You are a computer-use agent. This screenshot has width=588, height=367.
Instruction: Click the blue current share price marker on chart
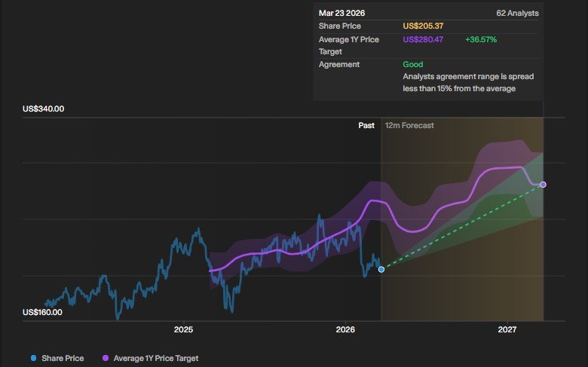point(381,269)
